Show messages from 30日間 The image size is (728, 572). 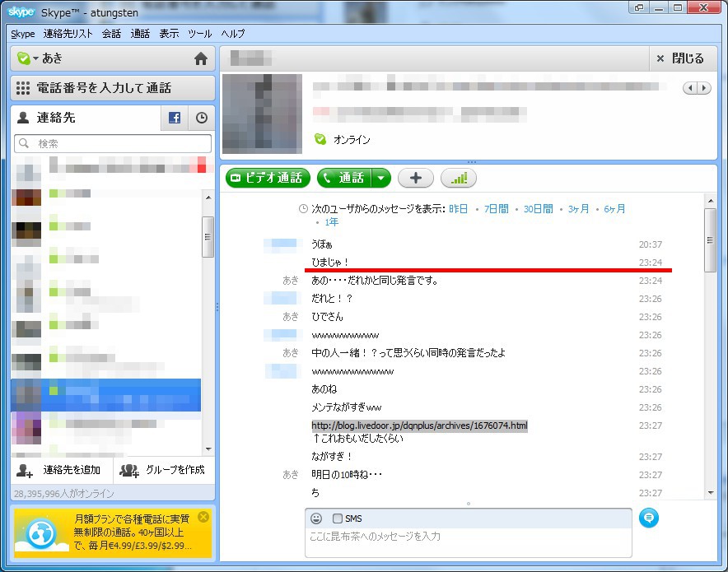coord(538,209)
